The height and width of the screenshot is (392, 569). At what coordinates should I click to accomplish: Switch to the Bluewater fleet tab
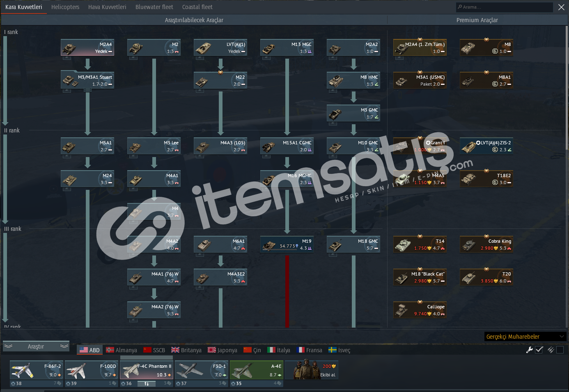pos(154,7)
